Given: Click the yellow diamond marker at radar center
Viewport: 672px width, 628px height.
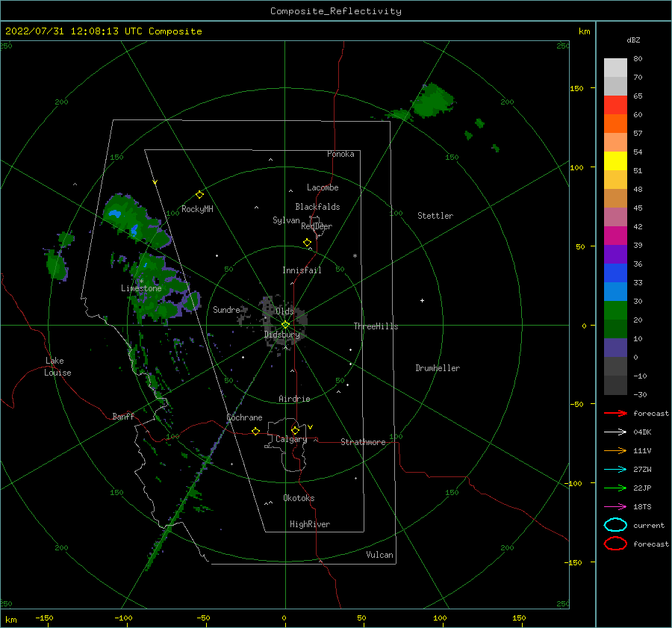Looking at the screenshot, I should click(x=285, y=325).
